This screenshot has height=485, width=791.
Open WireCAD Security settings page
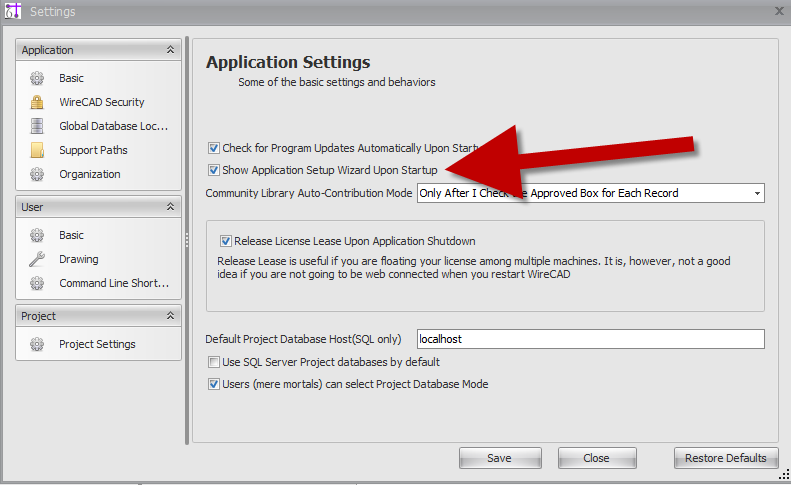click(x=101, y=102)
